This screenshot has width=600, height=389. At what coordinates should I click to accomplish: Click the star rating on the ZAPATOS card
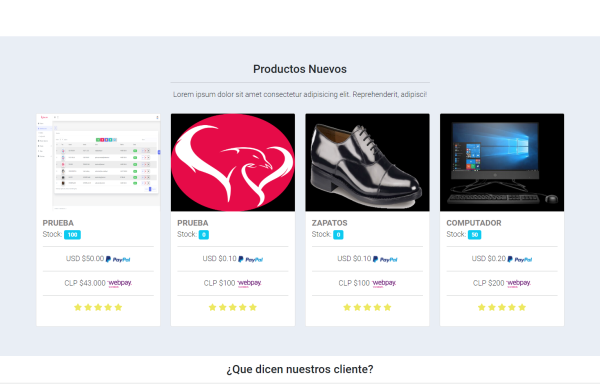[x=367, y=307]
